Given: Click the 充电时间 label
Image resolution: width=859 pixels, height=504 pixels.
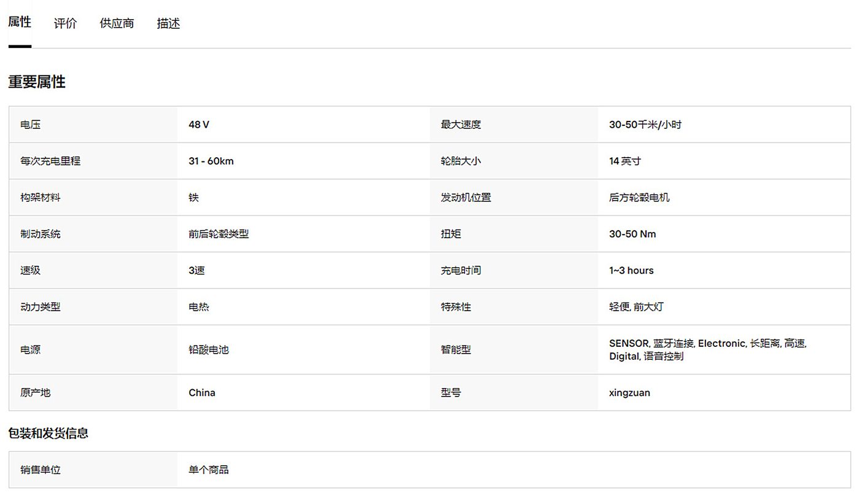Looking at the screenshot, I should (461, 270).
